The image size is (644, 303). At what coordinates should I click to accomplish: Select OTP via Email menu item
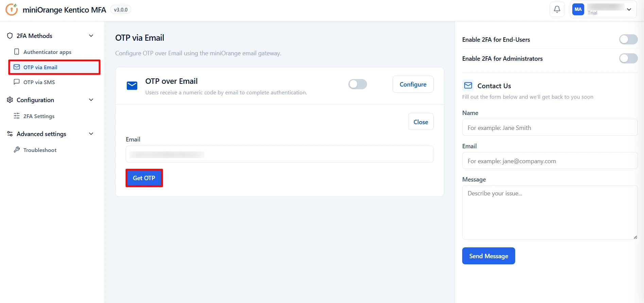coord(54,67)
